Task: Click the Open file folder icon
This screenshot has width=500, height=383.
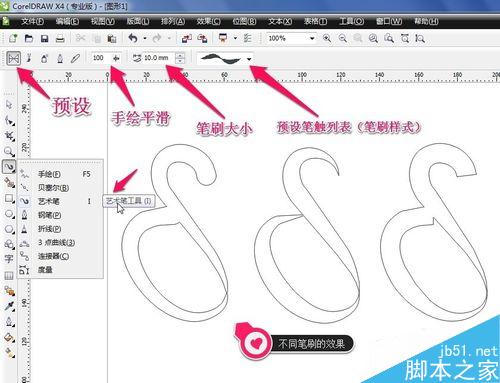Action: (x=29, y=38)
